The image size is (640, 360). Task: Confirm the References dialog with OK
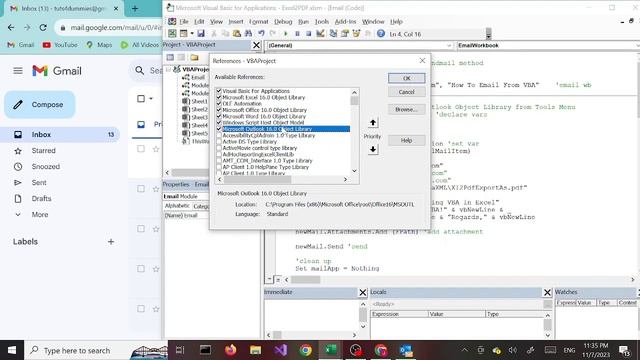(407, 78)
